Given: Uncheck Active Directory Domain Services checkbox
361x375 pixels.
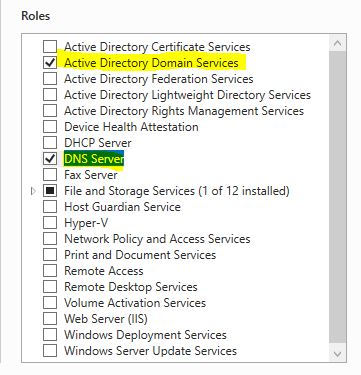Looking at the screenshot, I should [x=50, y=63].
